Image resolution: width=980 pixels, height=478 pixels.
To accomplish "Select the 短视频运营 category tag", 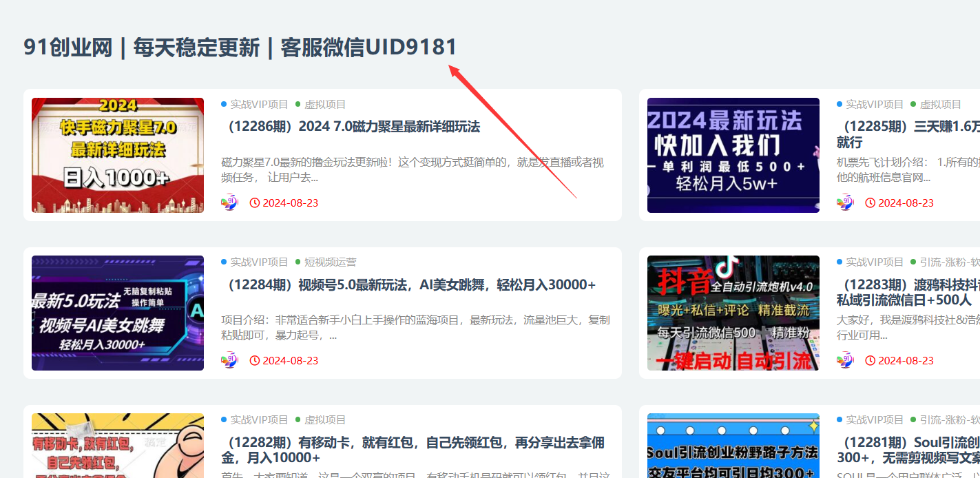I will [331, 262].
